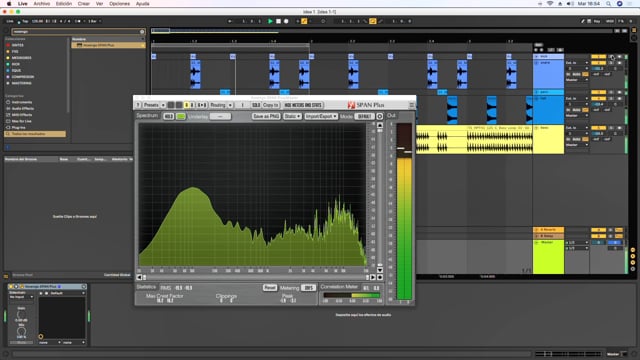Image resolution: width=640 pixels, height=360 pixels.
Task: Select the Plug-ins category
Action: 18,127
